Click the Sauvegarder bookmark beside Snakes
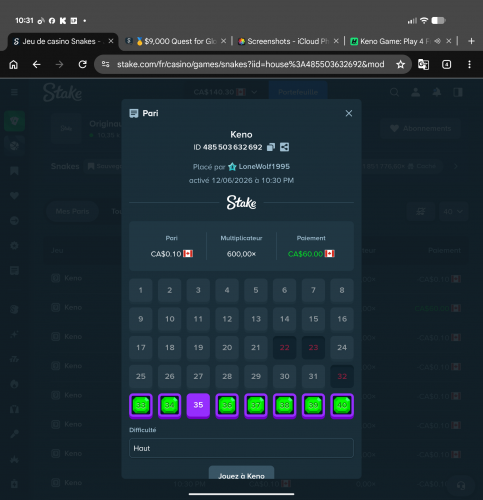This screenshot has width=483, height=500. [x=104, y=166]
